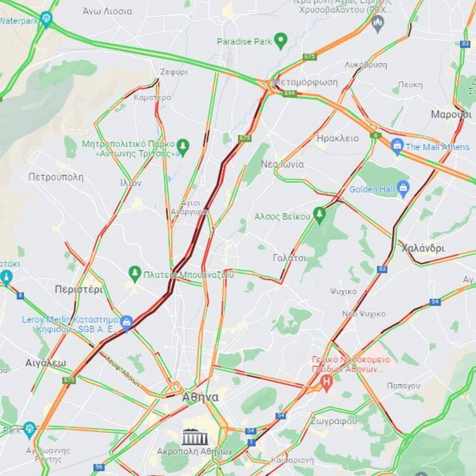Screen dimensions: 476x476
Task: Click the Νέα Ιωνία label
Action: point(282,164)
